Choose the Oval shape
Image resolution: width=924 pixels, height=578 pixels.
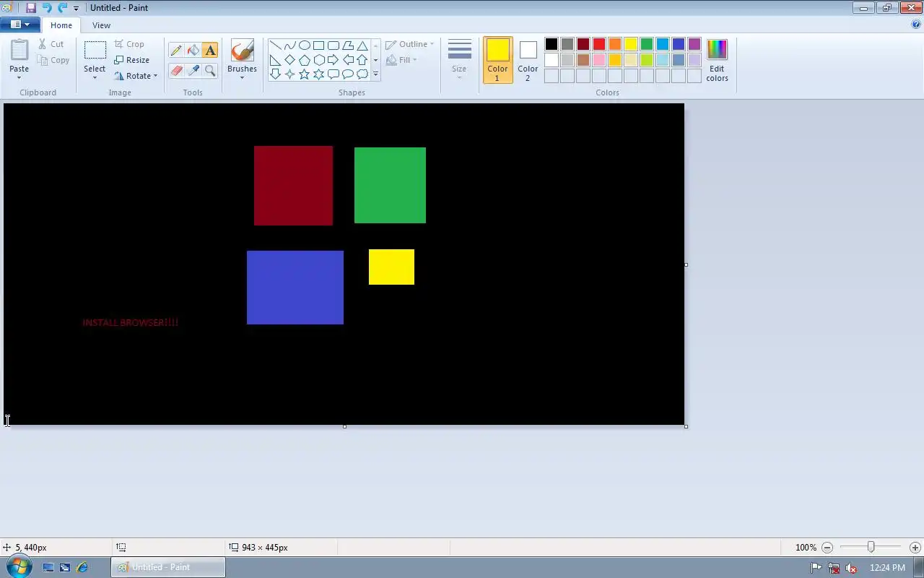point(305,46)
